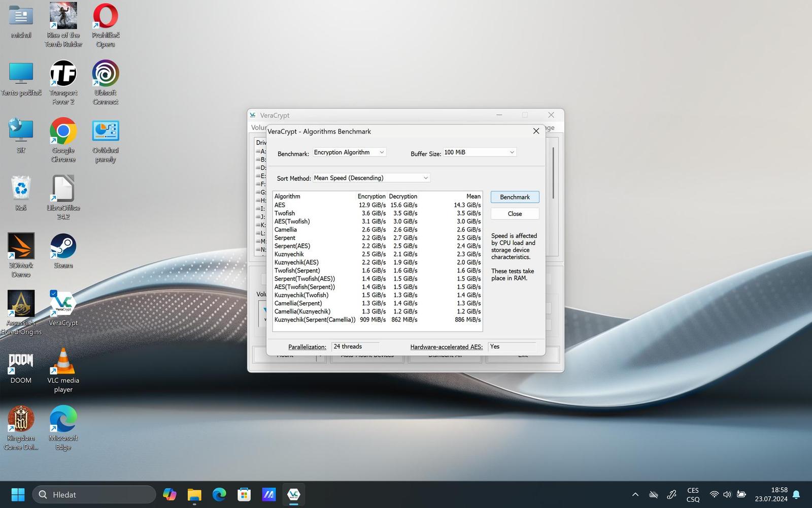Switch the CES CSQ input language
Screen dimensions: 812x508
693,494
